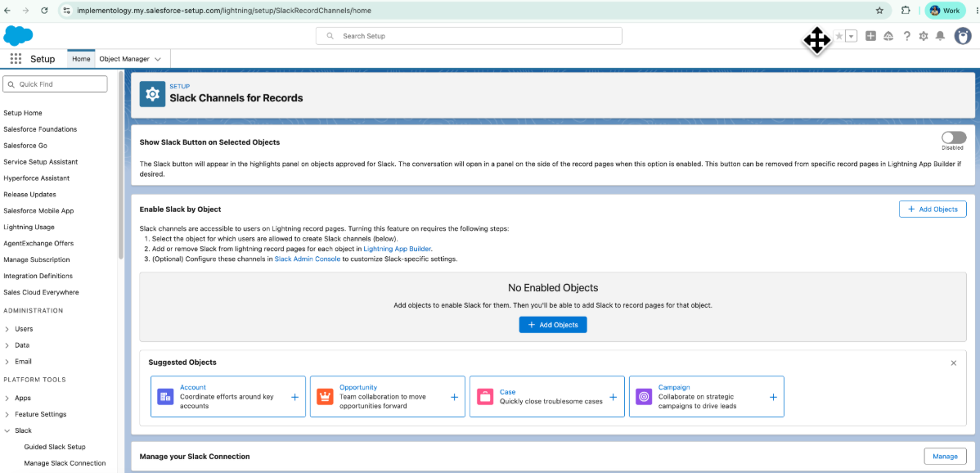The image size is (980, 473).
Task: Expand the Email tree node
Action: 7,361
